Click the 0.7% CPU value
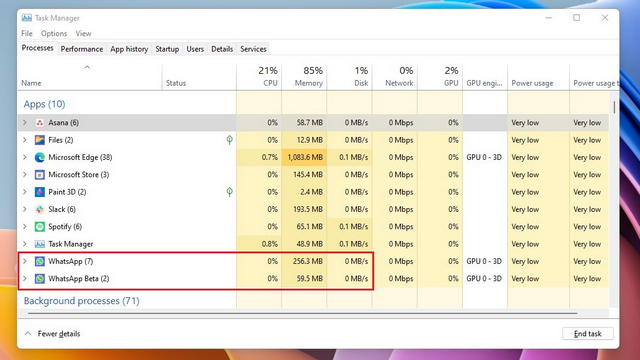640x360 pixels. point(270,157)
